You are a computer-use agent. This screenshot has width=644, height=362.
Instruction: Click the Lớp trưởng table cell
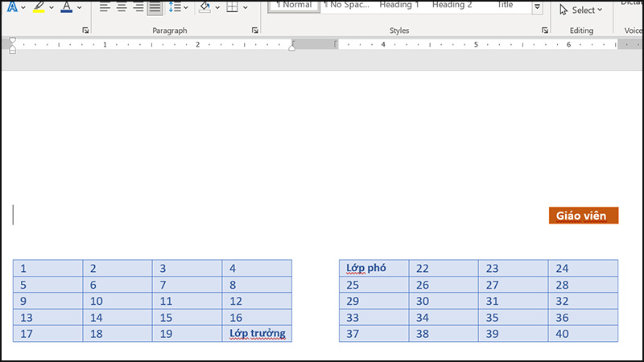(257, 333)
